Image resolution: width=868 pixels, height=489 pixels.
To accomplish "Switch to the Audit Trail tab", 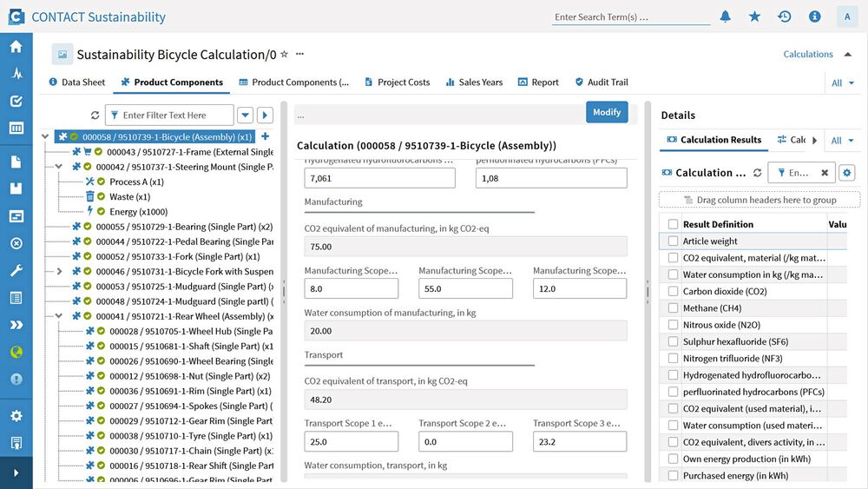I will coord(601,83).
